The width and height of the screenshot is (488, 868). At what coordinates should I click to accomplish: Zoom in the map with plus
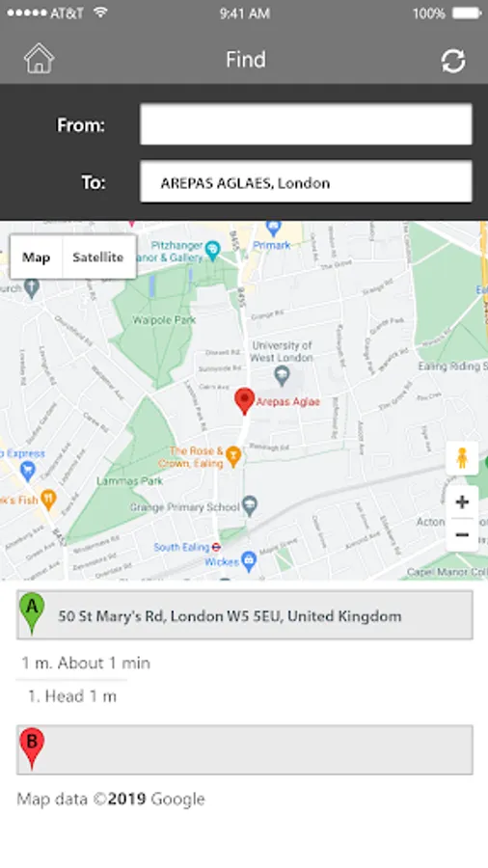pos(462,502)
